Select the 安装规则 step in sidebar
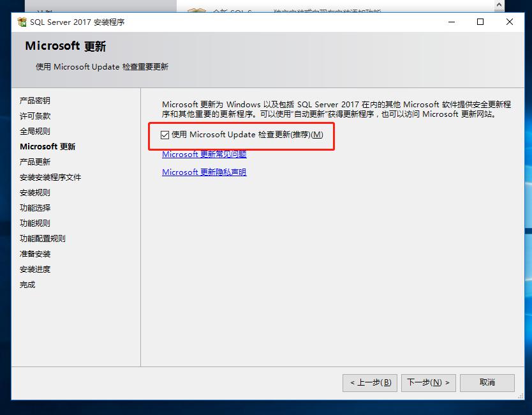This screenshot has width=532, height=415. [x=35, y=193]
